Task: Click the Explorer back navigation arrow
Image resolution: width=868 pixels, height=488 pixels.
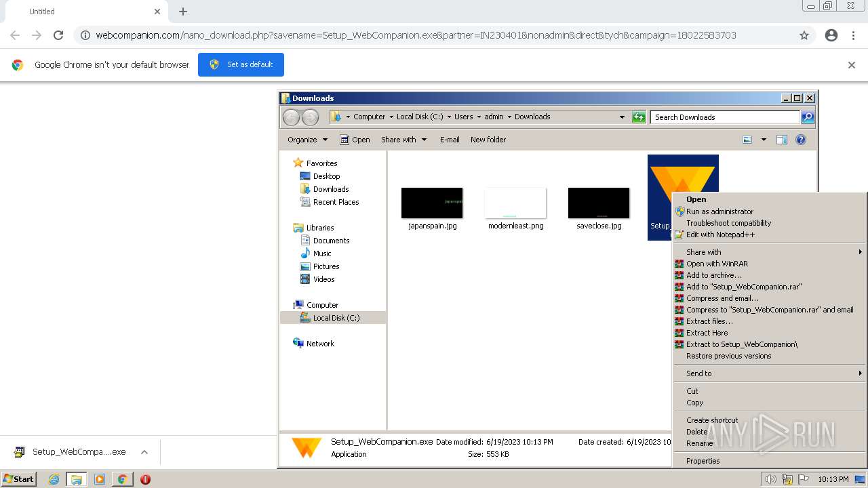Action: 292,117
